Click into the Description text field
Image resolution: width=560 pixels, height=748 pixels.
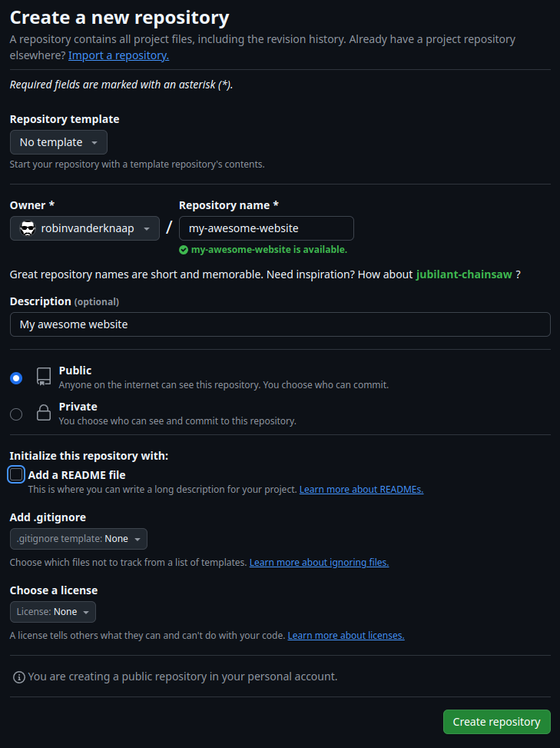click(x=280, y=324)
